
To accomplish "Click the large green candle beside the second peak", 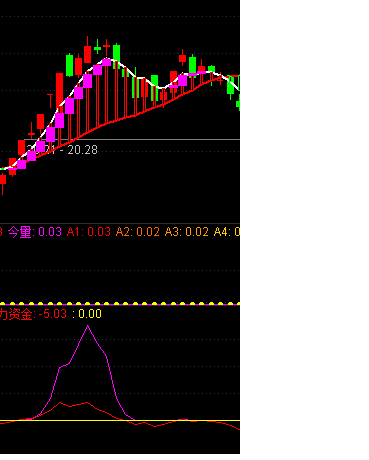I will point(192,66).
